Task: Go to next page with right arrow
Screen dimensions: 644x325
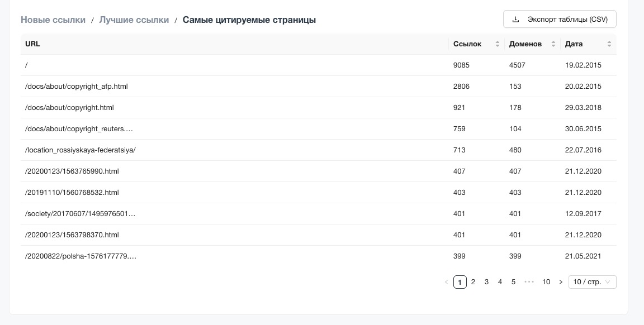Action: (561, 282)
